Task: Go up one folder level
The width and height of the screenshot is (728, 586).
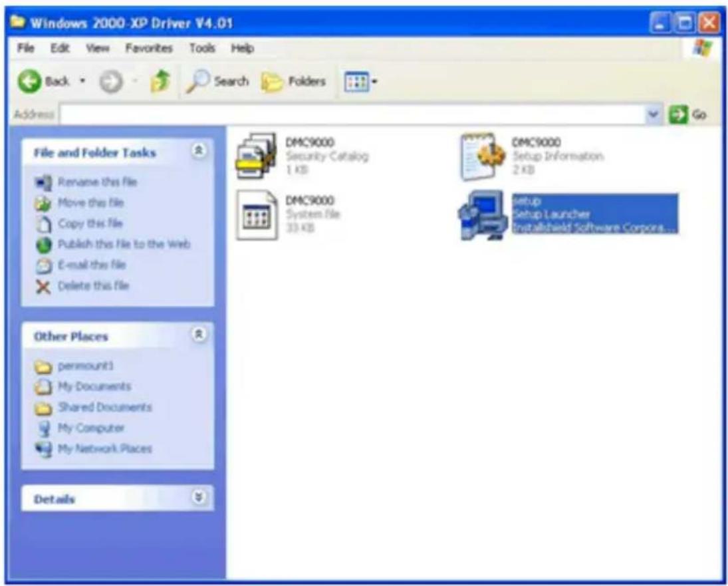Action: point(161,81)
